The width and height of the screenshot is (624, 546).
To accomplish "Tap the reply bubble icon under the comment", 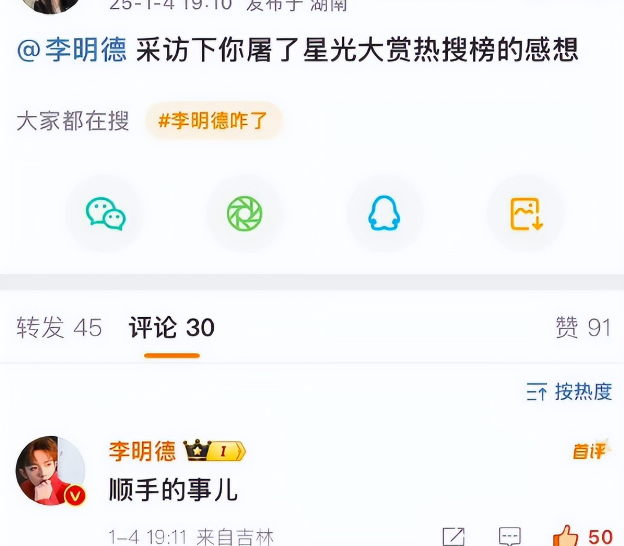I will click(x=510, y=536).
